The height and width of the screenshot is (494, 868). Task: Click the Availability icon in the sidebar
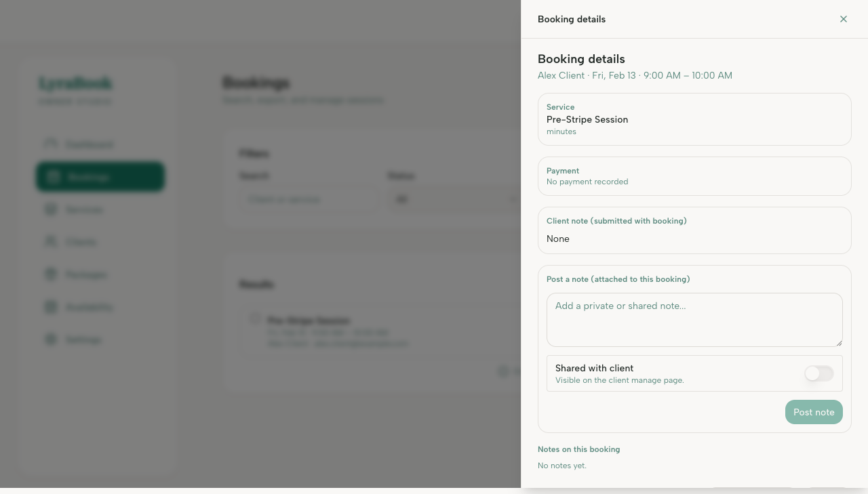tap(51, 306)
